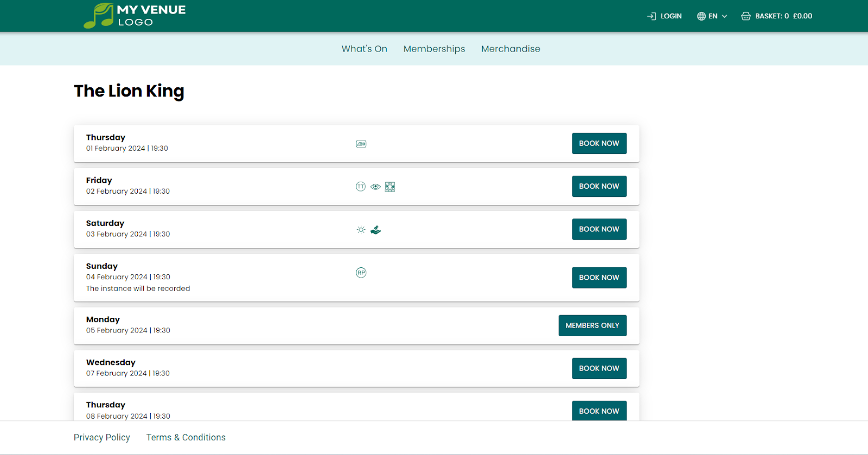Go to the Memberships page
The image size is (868, 455).
click(x=434, y=49)
